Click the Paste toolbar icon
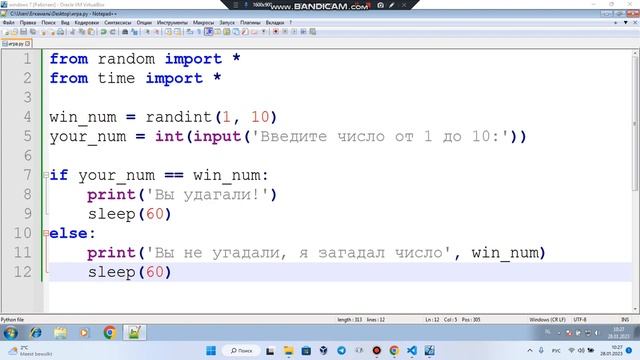Image resolution: width=640 pixels, height=360 pixels. 91,32
